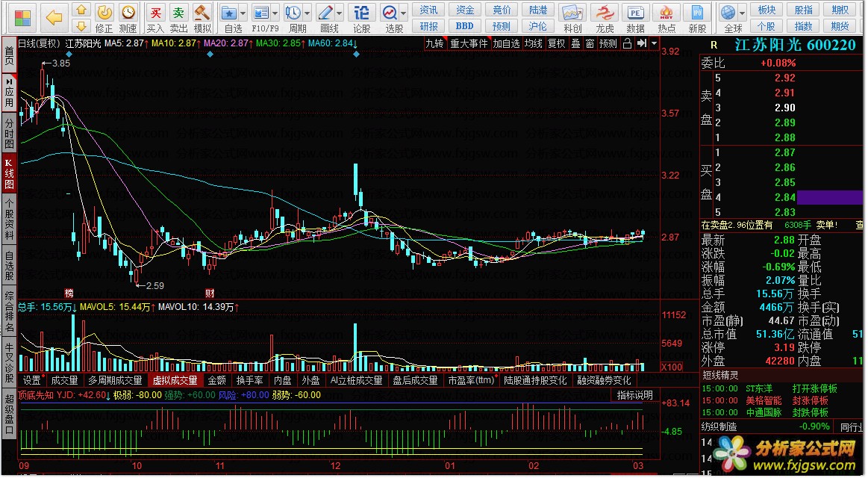Screen dimensions: 868x478
Task: Click the 周期 period clock icon
Action: [293, 12]
